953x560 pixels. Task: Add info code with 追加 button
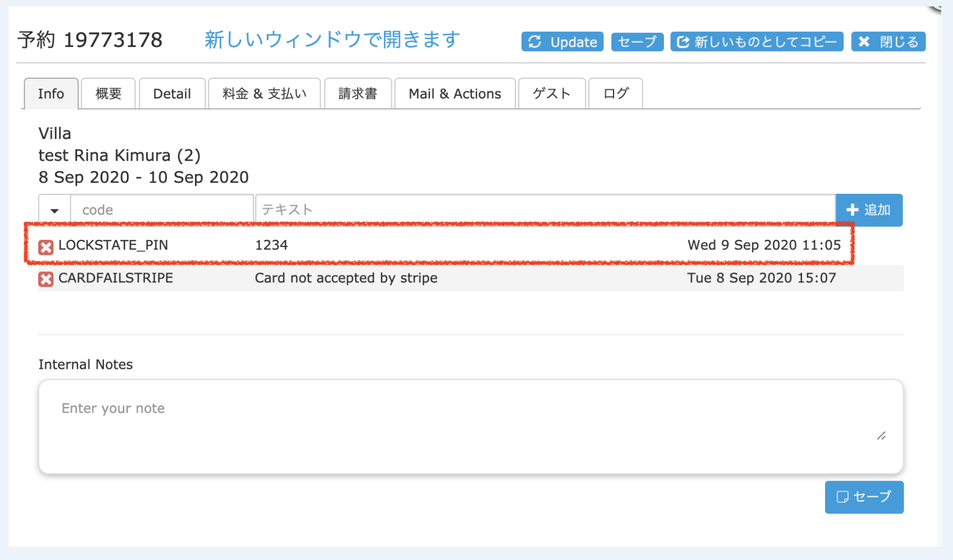coord(868,210)
